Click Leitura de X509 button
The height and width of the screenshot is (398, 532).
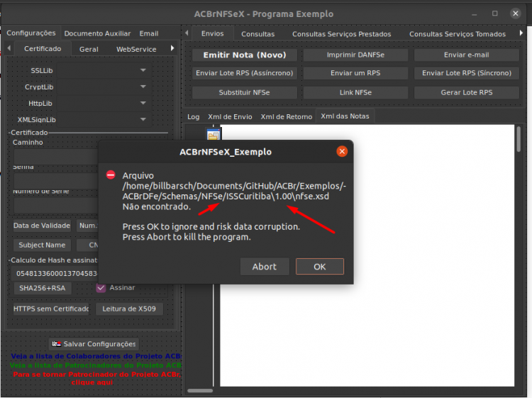pyautogui.click(x=129, y=309)
